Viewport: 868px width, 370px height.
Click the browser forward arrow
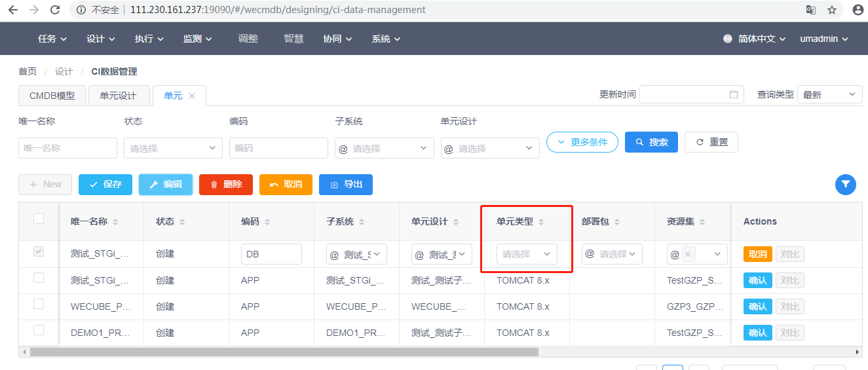coord(34,10)
